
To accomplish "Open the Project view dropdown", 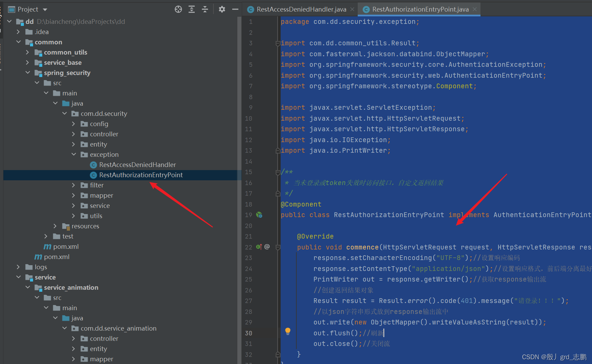I will [45, 10].
